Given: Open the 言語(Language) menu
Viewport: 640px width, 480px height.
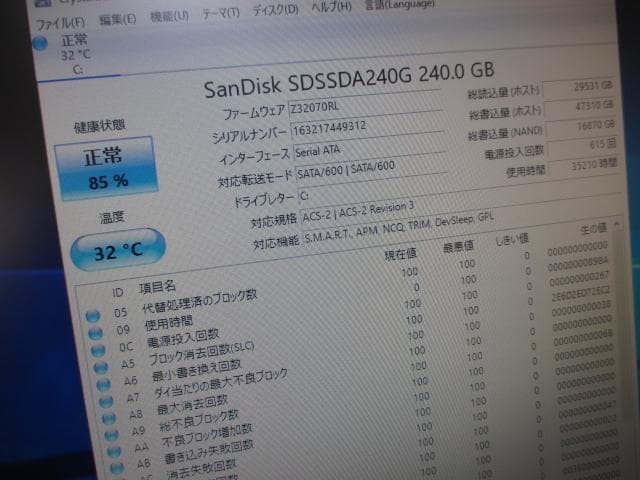Looking at the screenshot, I should pyautogui.click(x=399, y=4).
